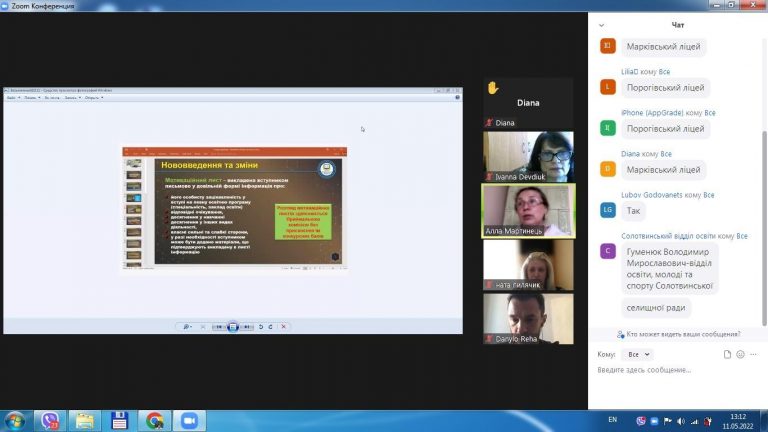This screenshot has height=432, width=768.
Task: Rotate image counterclockwise in viewer
Action: 261,327
